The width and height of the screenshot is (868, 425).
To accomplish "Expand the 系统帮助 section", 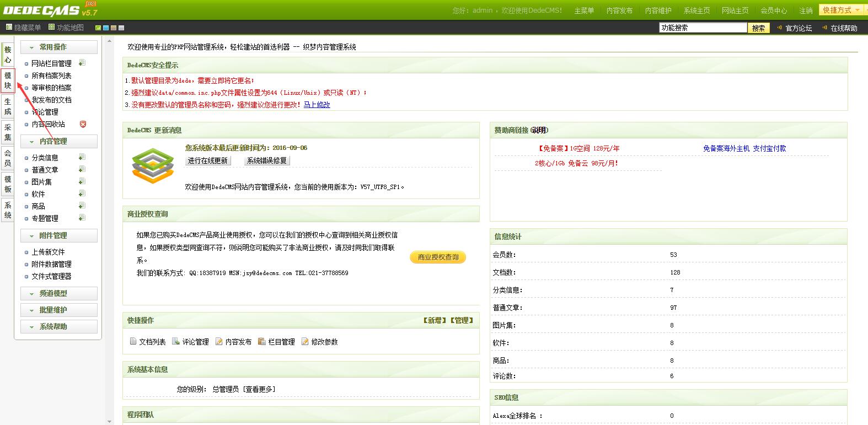I will 59,327.
